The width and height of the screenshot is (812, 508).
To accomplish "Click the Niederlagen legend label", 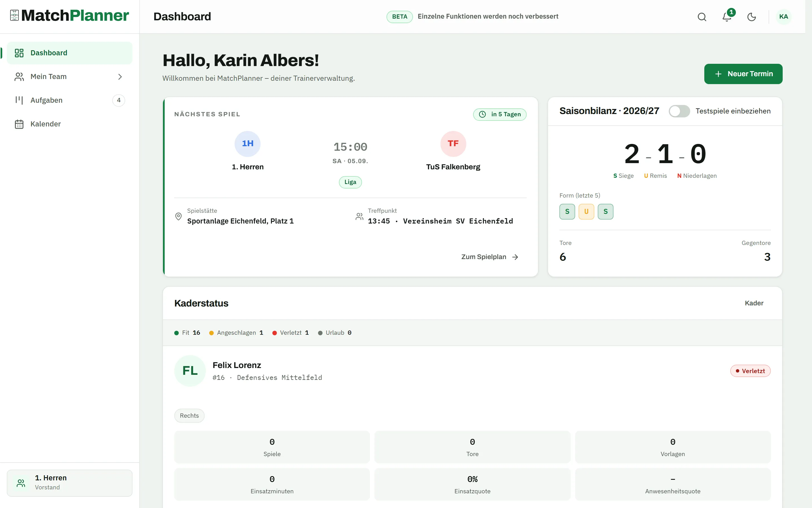I will pyautogui.click(x=697, y=176).
